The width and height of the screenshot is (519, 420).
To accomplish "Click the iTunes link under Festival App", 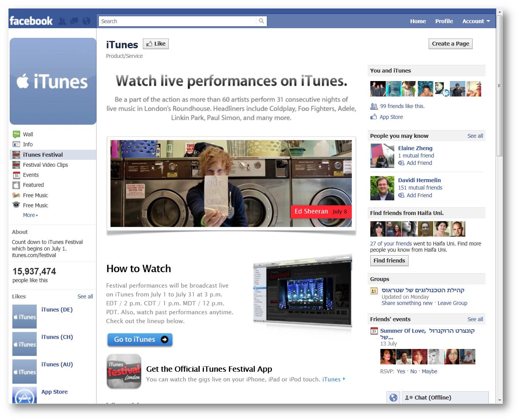I will click(333, 379).
